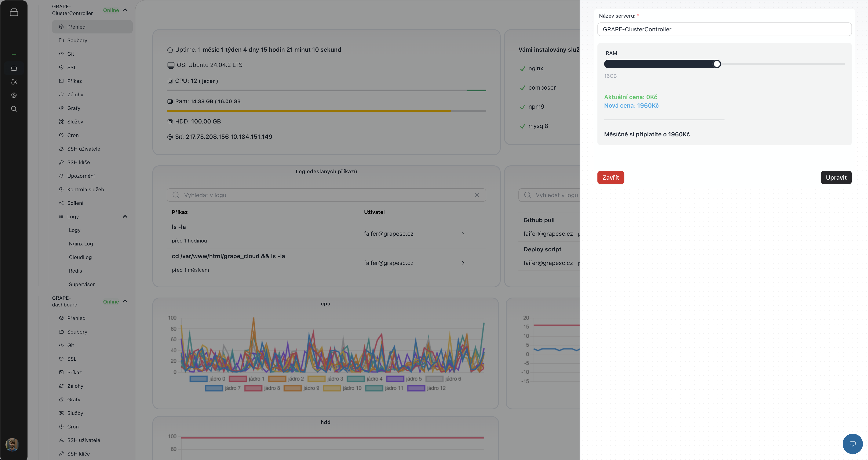Open the users icon in left rail
The image size is (868, 460).
(14, 82)
